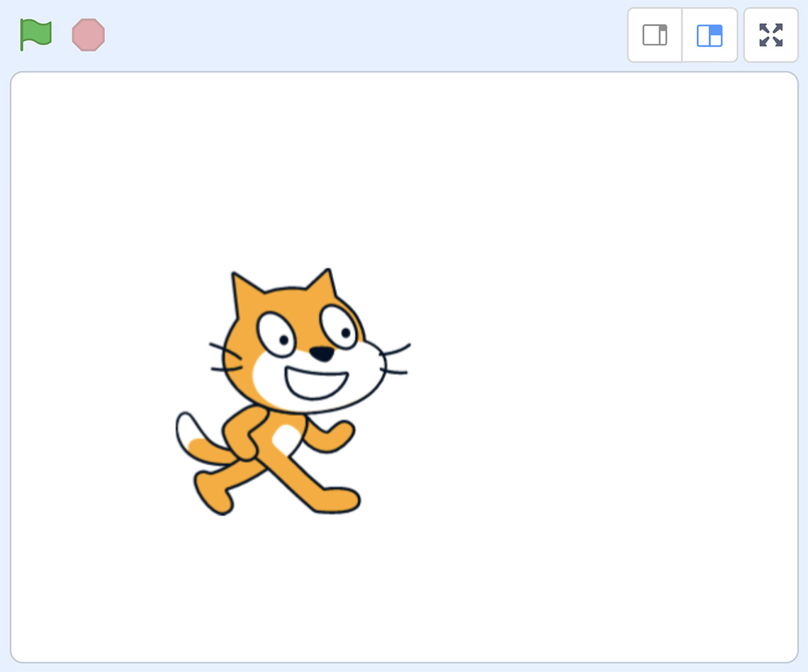Image resolution: width=808 pixels, height=672 pixels.
Task: Click the green flag to start
Action: [x=35, y=35]
